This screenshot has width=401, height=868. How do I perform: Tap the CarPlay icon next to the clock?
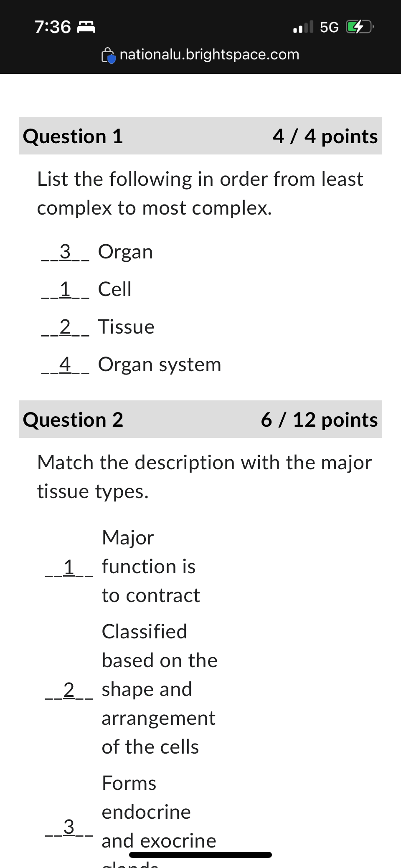86,27
